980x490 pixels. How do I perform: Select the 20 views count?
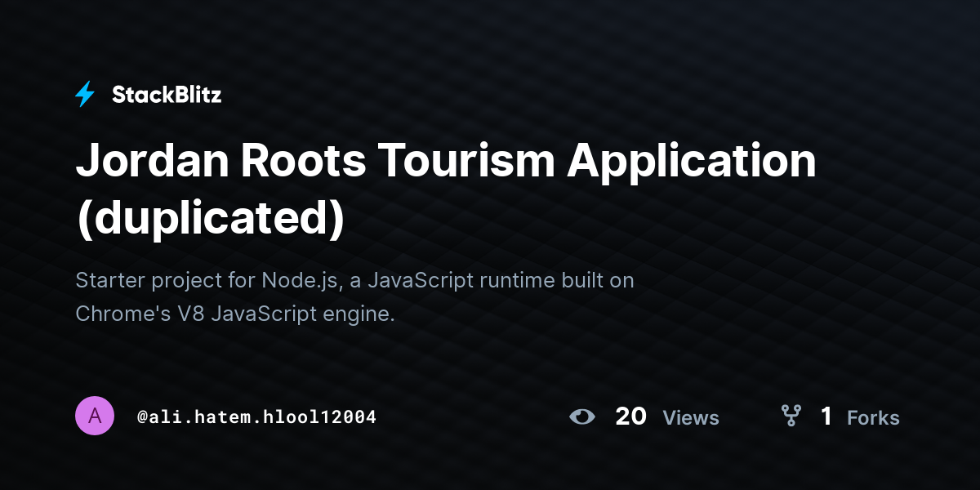[630, 416]
